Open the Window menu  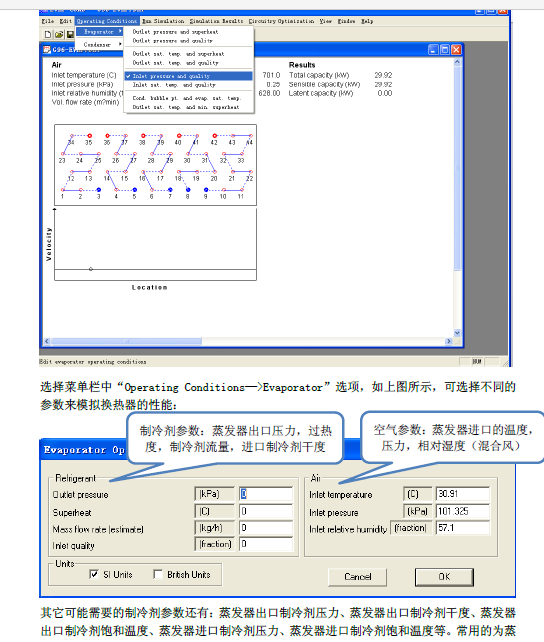pyautogui.click(x=346, y=21)
